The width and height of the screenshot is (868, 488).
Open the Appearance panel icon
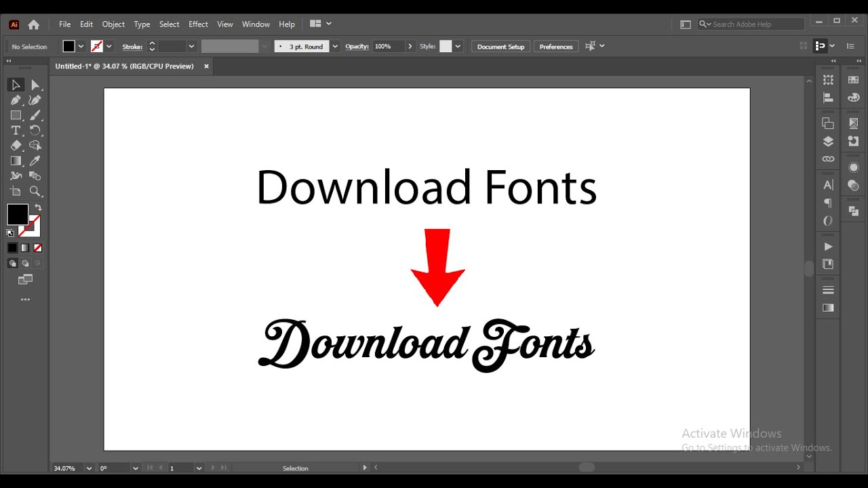coord(854,167)
